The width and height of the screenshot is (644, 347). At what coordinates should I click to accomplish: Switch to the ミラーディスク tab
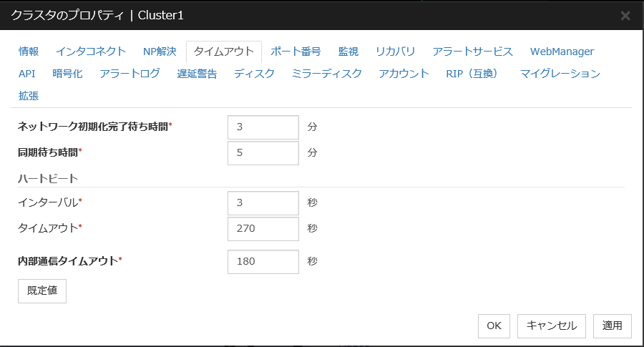point(326,74)
